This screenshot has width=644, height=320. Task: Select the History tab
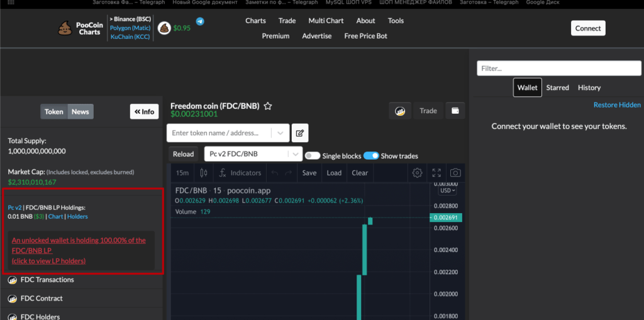tap(589, 87)
